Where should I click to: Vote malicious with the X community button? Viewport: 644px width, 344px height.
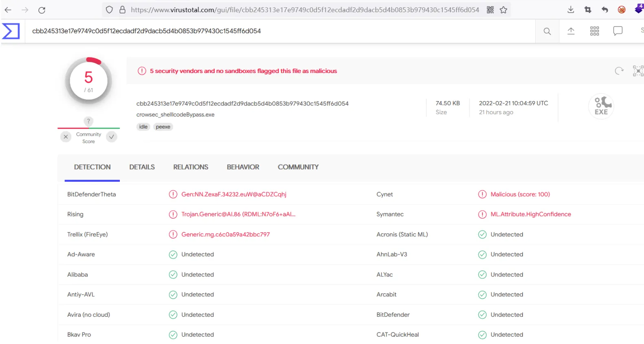point(66,137)
